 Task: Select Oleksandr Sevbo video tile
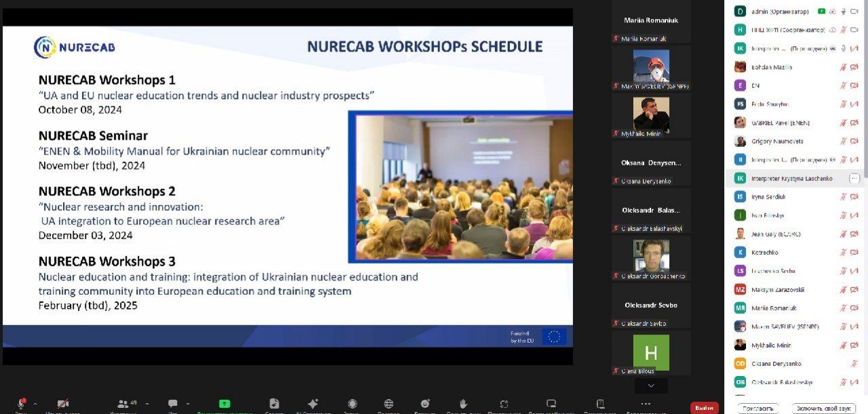click(x=651, y=306)
